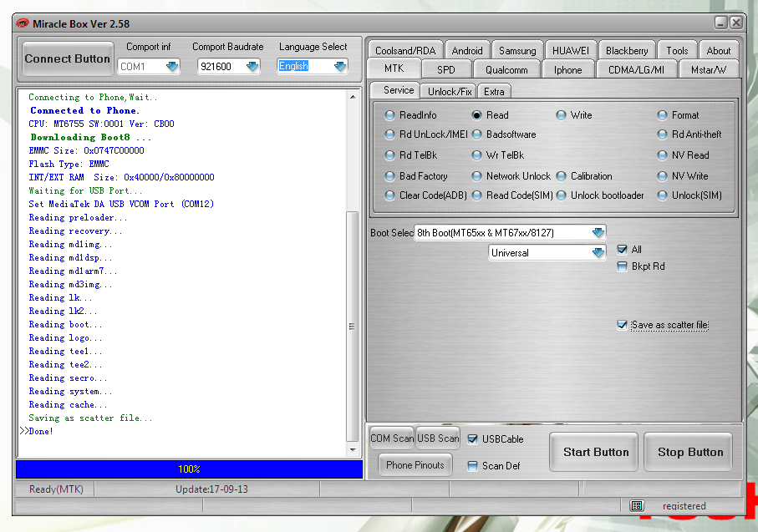Open the Universal model dropdown
This screenshot has height=532, width=758.
(598, 253)
